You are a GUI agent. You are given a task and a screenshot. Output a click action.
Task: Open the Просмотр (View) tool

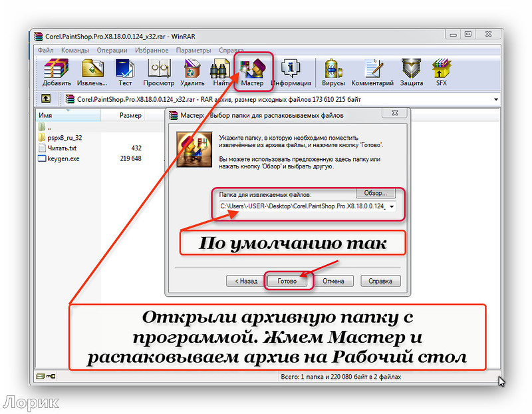[158, 72]
